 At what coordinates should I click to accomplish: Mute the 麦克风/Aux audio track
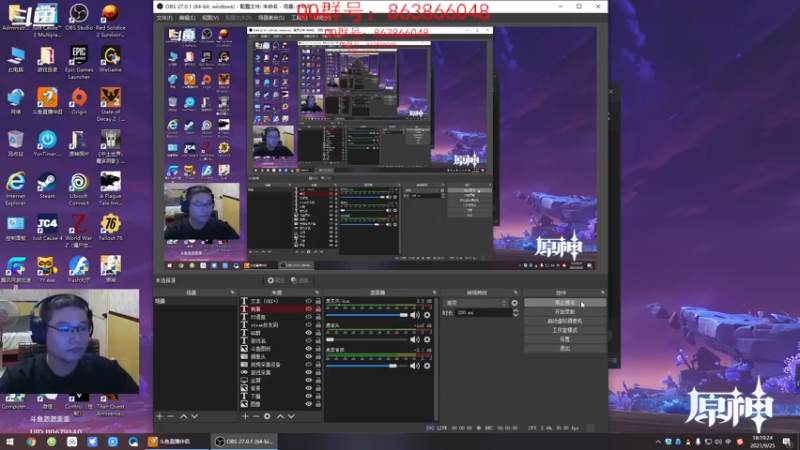(415, 315)
